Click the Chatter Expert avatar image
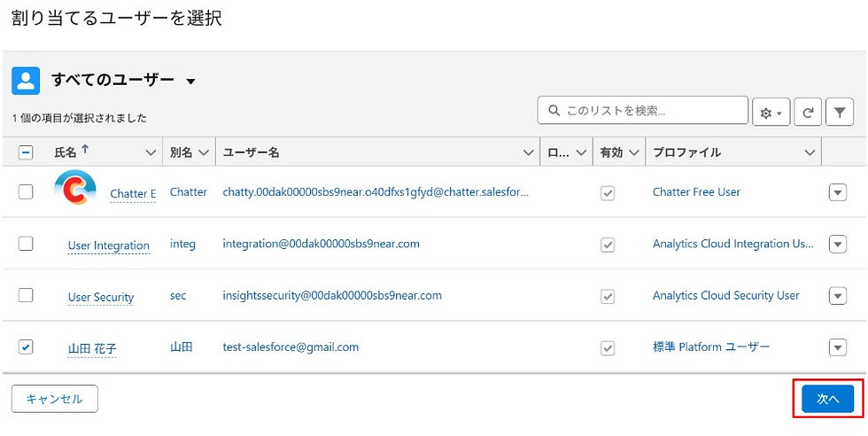The width and height of the screenshot is (868, 436). tap(74, 187)
